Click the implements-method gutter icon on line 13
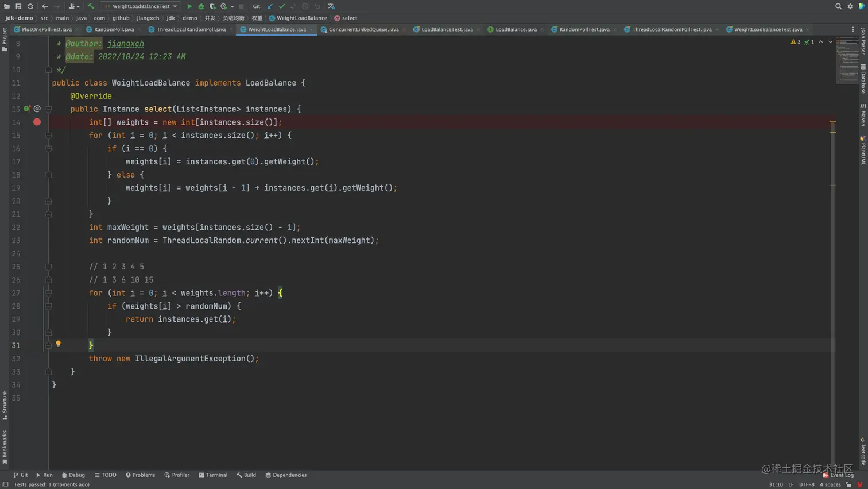868x489 pixels. point(27,109)
